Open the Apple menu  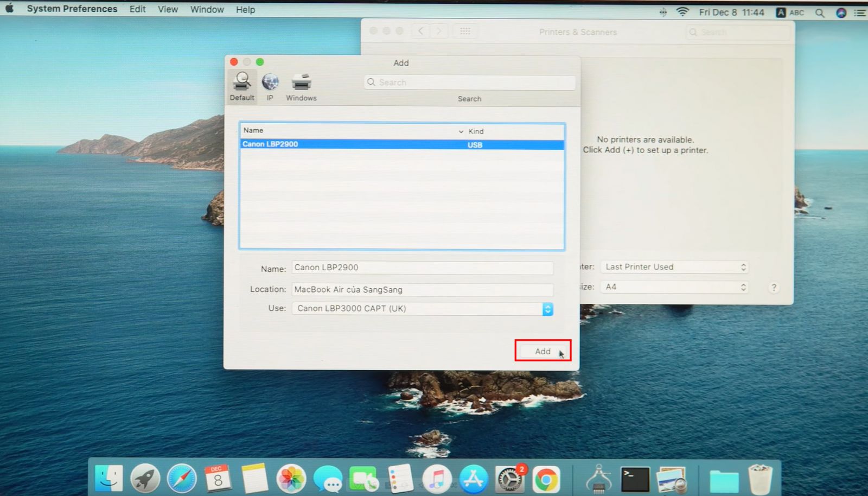(9, 9)
